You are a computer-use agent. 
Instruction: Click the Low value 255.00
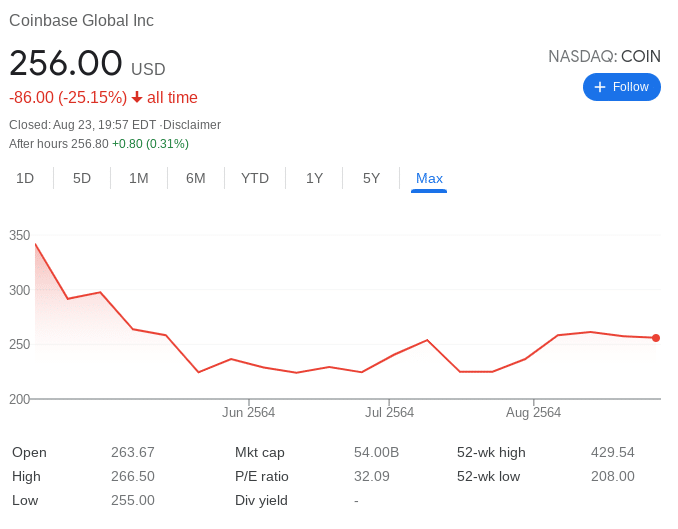point(133,500)
